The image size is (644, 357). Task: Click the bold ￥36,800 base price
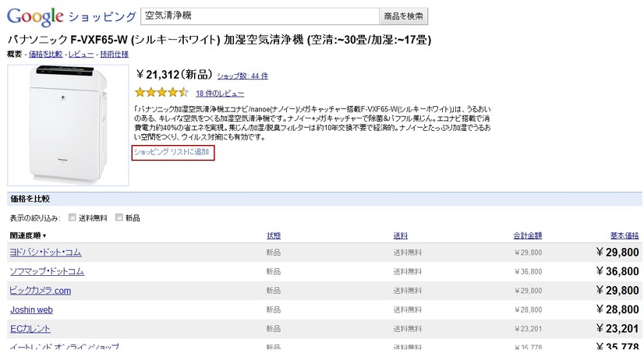(x=617, y=271)
